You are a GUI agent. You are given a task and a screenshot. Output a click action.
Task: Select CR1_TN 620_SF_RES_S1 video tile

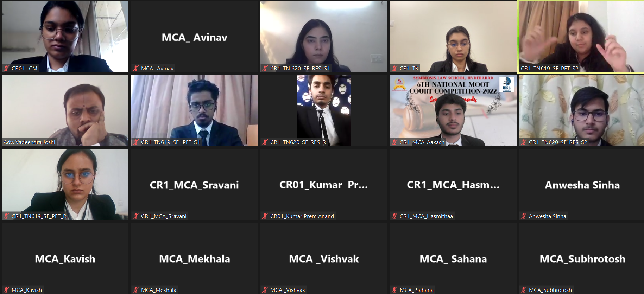point(324,37)
